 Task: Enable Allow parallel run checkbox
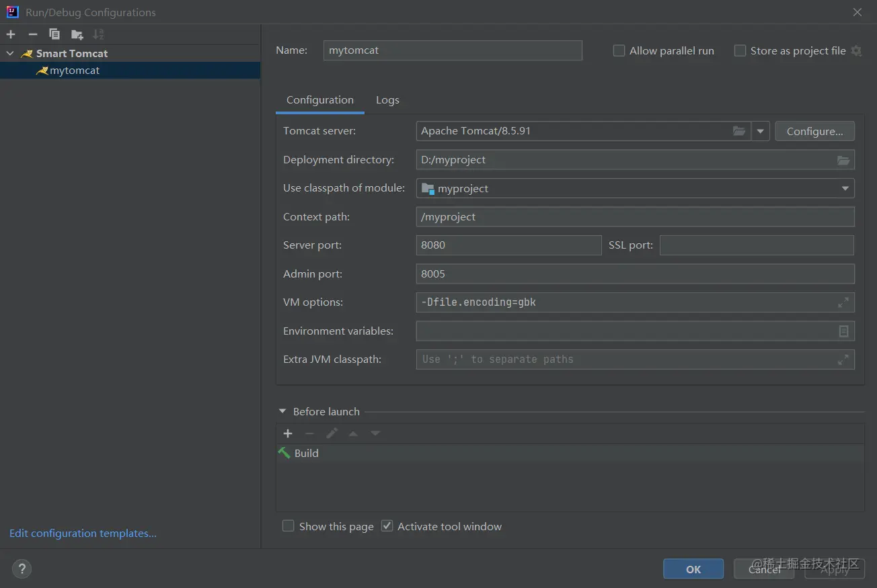(619, 50)
